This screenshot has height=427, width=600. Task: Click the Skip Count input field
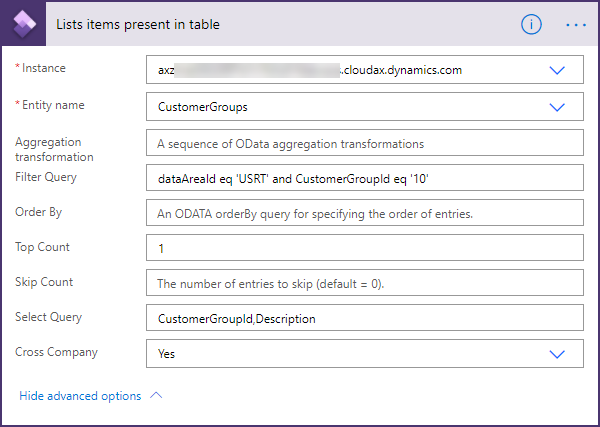(365, 282)
